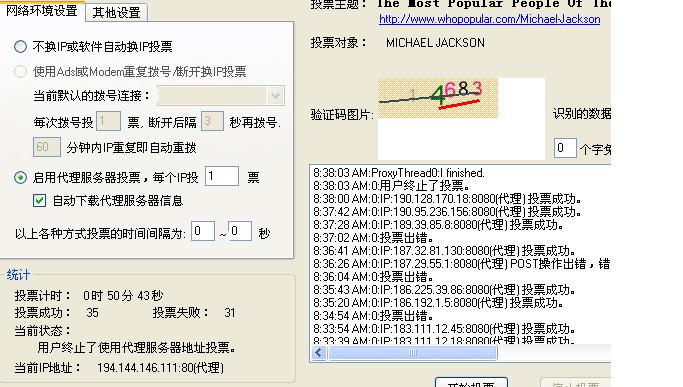Select log entry for IP 187.32.81.130
The width and height of the screenshot is (683, 387).
[444, 251]
